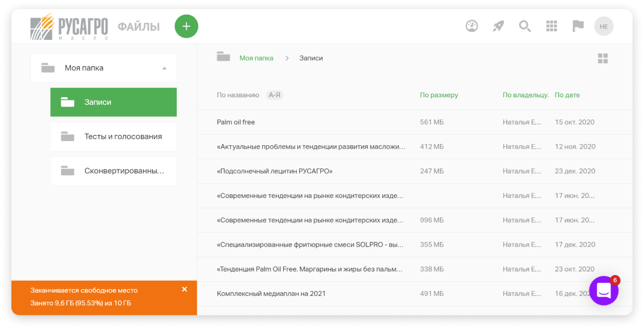The width and height of the screenshot is (644, 329).
Task: Dismiss the low storage warning
Action: pos(185,290)
